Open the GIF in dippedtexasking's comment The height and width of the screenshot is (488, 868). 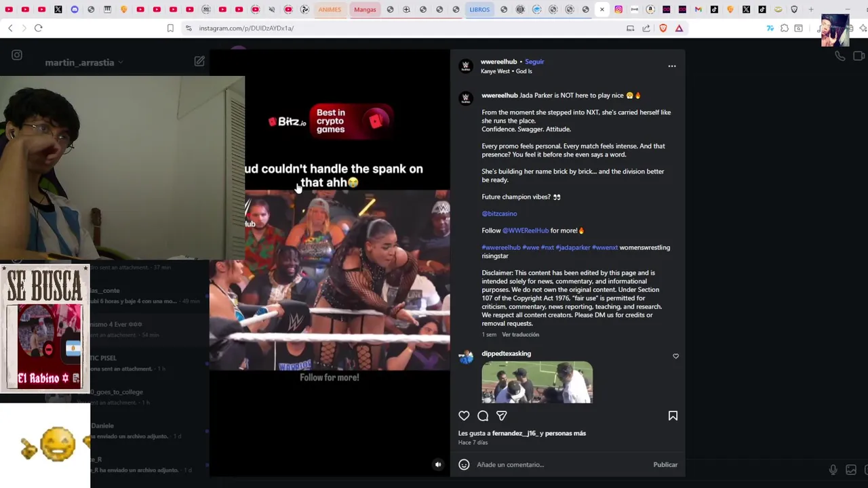[537, 382]
